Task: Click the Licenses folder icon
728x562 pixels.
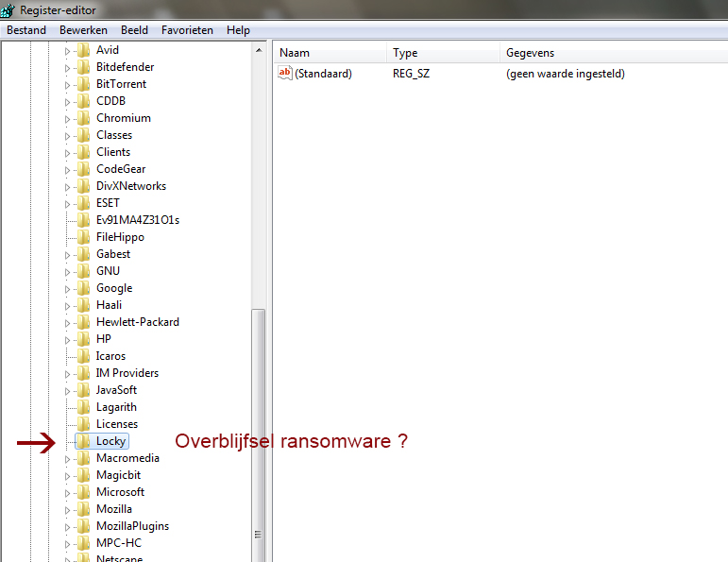Action: [84, 424]
